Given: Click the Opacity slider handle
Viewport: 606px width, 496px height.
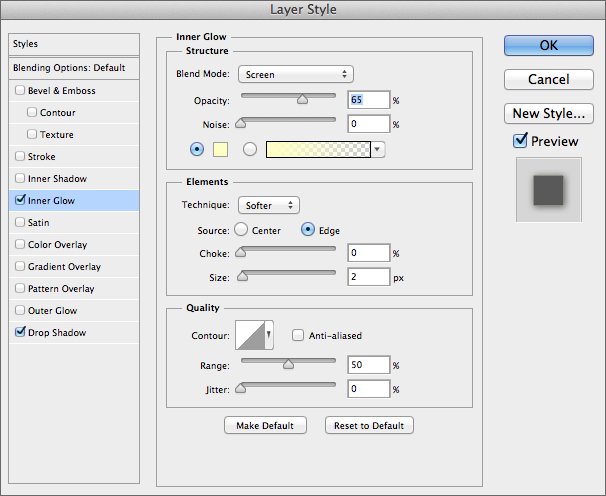Looking at the screenshot, I should click(301, 99).
